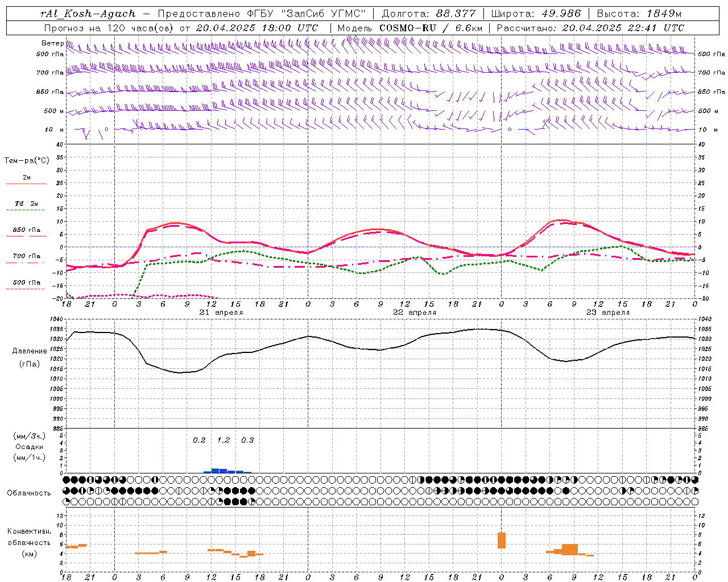This screenshot has width=728, height=582.
Task: Click the Долгота: 88.377 value
Action: click(428, 14)
